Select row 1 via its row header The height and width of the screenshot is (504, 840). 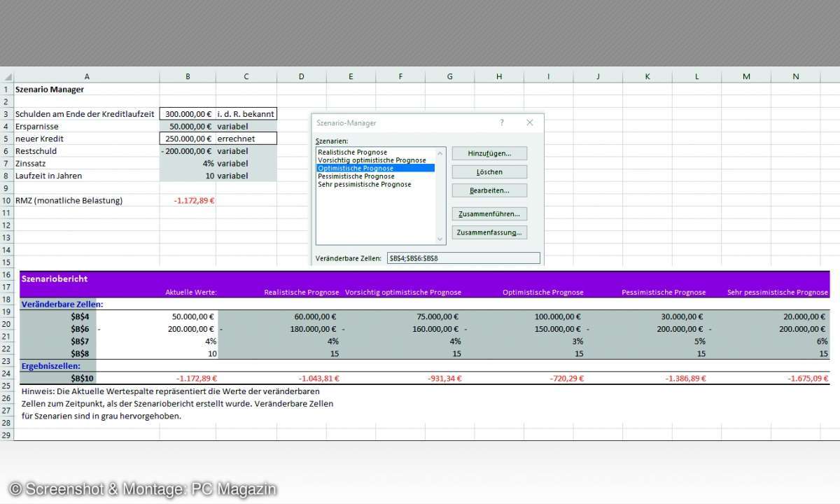click(x=6, y=90)
